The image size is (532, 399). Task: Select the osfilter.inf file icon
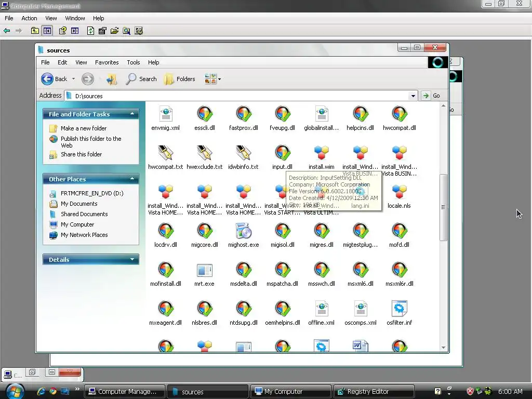pos(400,309)
